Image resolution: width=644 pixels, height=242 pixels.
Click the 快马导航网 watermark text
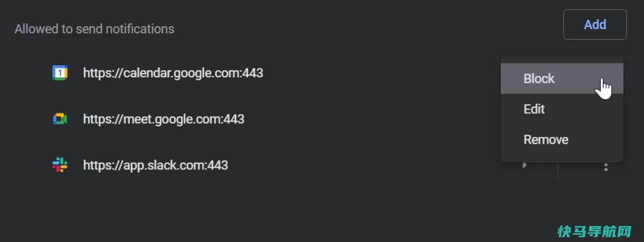(x=595, y=231)
